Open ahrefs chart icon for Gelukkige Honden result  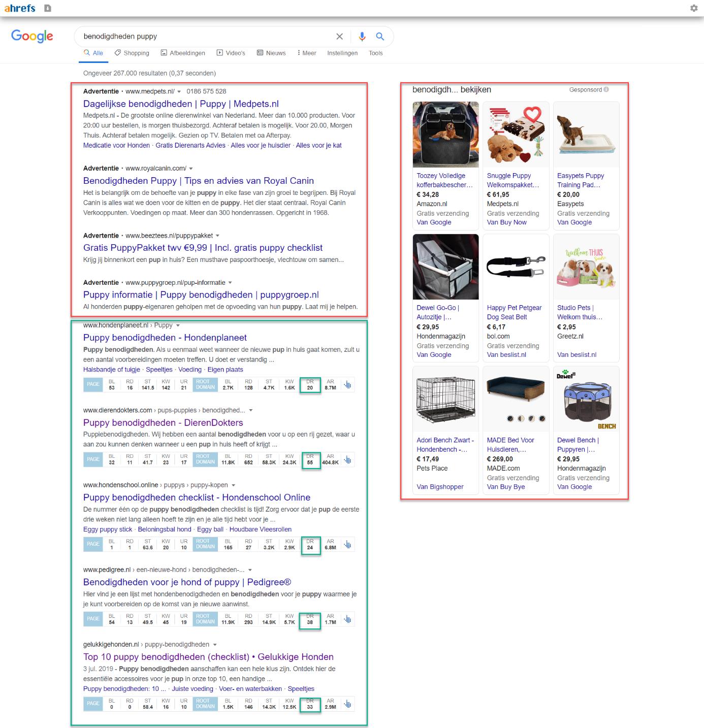pyautogui.click(x=348, y=704)
